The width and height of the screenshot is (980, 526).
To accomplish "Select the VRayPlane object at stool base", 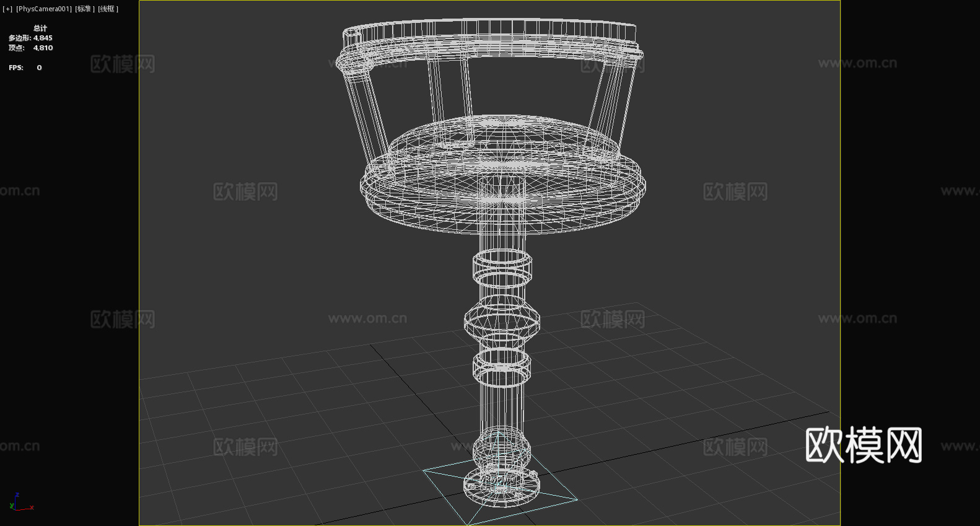I will [x=500, y=478].
